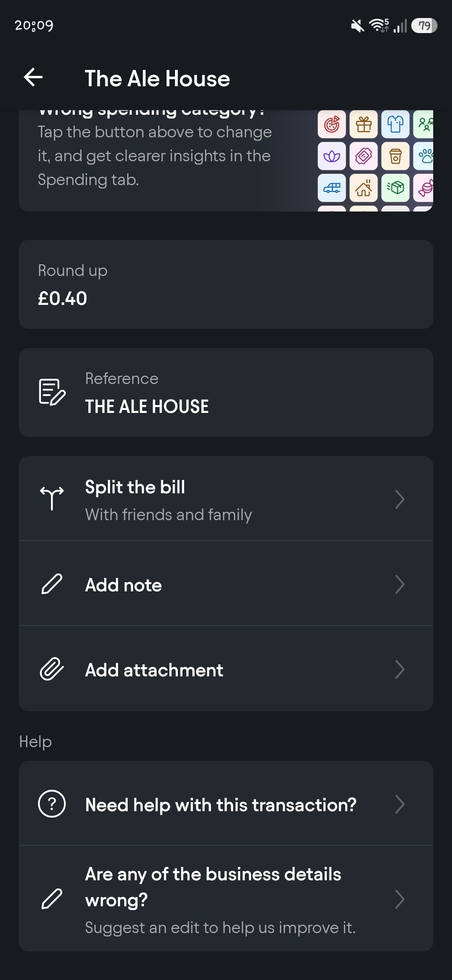Tap the delivery package category icon
Image resolution: width=452 pixels, height=980 pixels.
pyautogui.click(x=395, y=188)
